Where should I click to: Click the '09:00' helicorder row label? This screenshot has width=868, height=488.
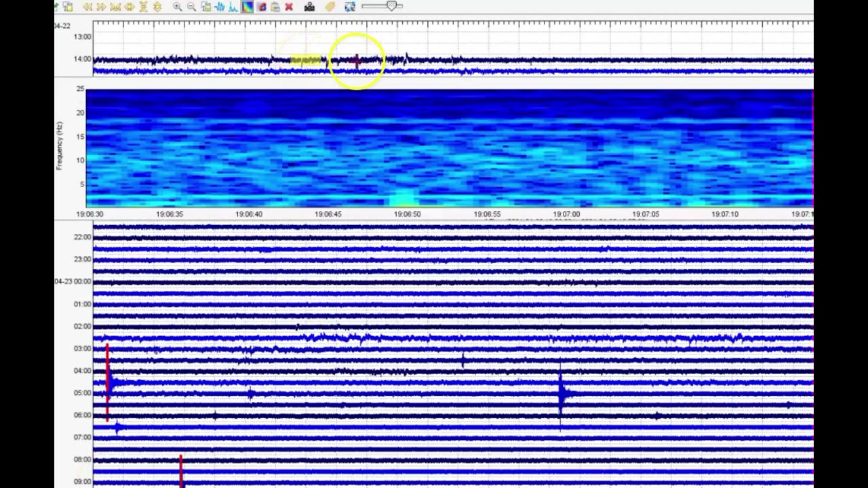(x=82, y=482)
